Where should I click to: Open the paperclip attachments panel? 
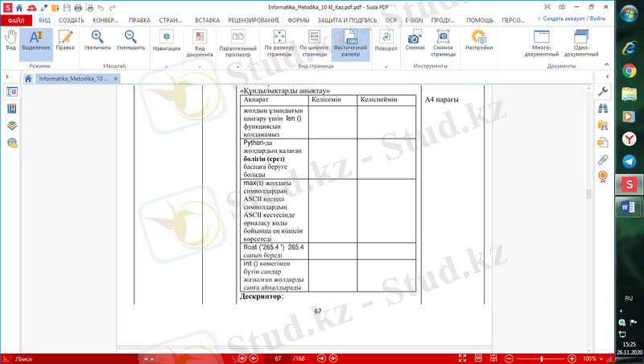[603, 159]
